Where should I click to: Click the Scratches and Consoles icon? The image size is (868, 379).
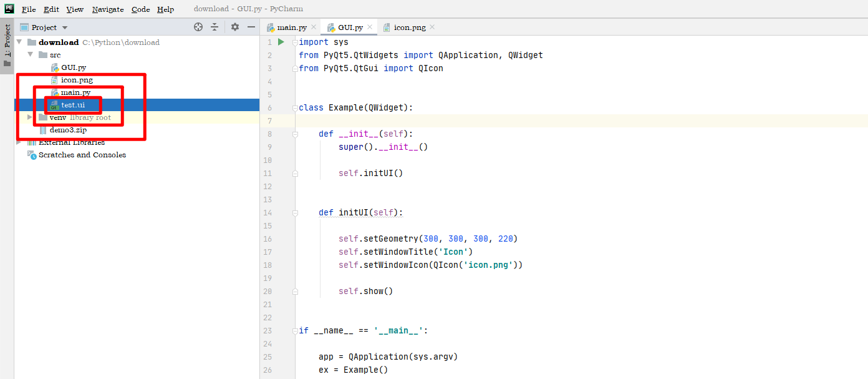32,155
